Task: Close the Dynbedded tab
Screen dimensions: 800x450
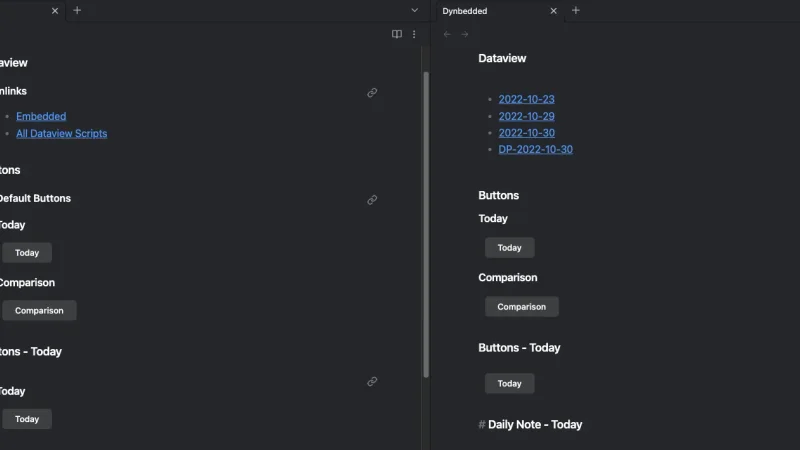Action: point(554,11)
